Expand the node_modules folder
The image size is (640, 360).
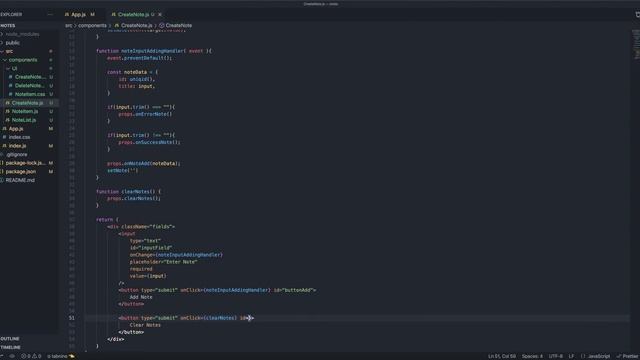pyautogui.click(x=22, y=34)
